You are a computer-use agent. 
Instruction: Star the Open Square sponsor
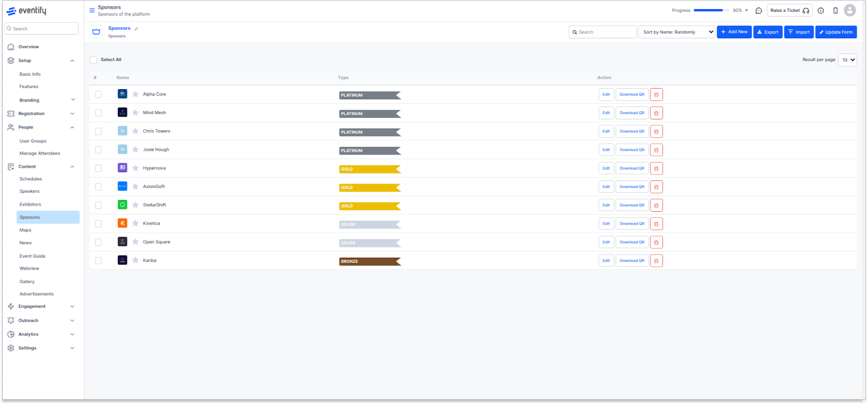[135, 242]
